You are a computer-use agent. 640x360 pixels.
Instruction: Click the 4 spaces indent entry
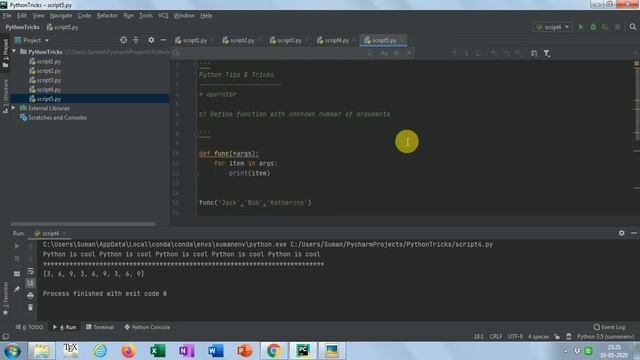click(538, 337)
